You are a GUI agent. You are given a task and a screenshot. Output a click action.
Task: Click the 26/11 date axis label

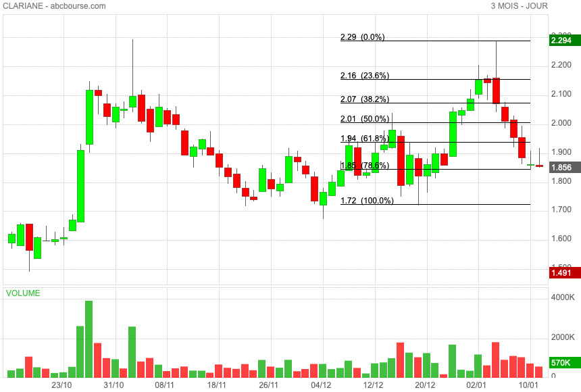(269, 385)
